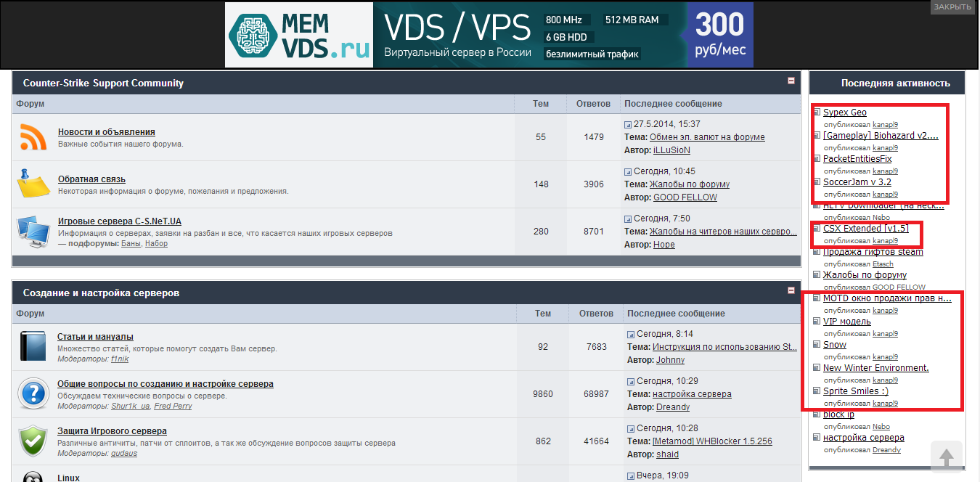Close the ad banner with ЗАКРЫТЬ

click(x=952, y=7)
